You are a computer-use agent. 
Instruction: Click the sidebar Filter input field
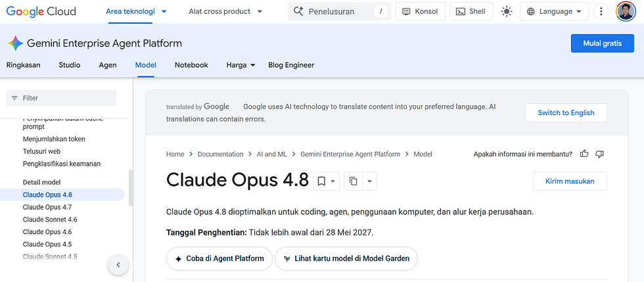pos(61,98)
